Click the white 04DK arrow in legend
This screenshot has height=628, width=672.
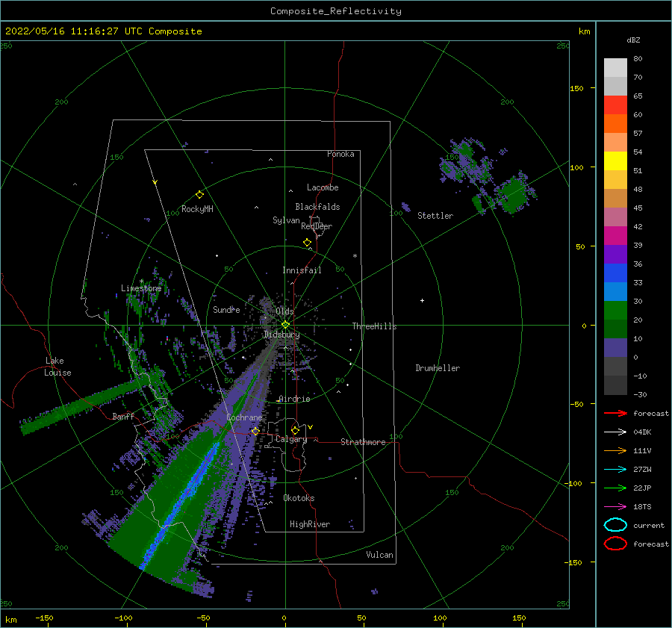pos(615,432)
